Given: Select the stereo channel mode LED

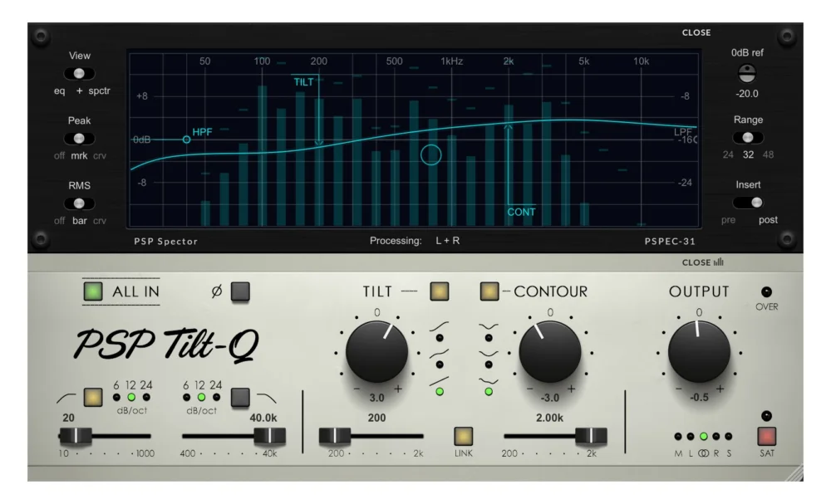Looking at the screenshot, I should [x=703, y=436].
